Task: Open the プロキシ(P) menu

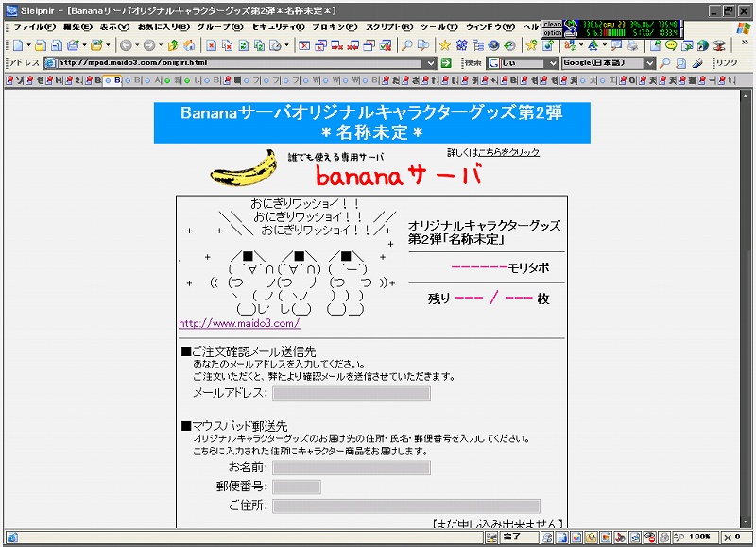Action: (335, 27)
